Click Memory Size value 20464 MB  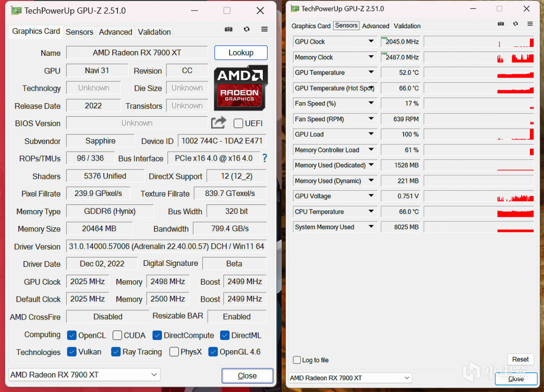(x=99, y=228)
